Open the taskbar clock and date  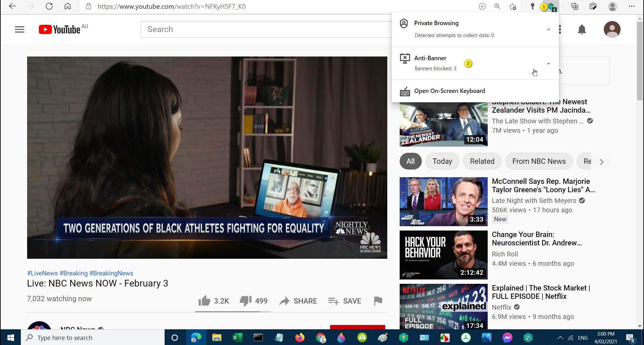pyautogui.click(x=606, y=338)
